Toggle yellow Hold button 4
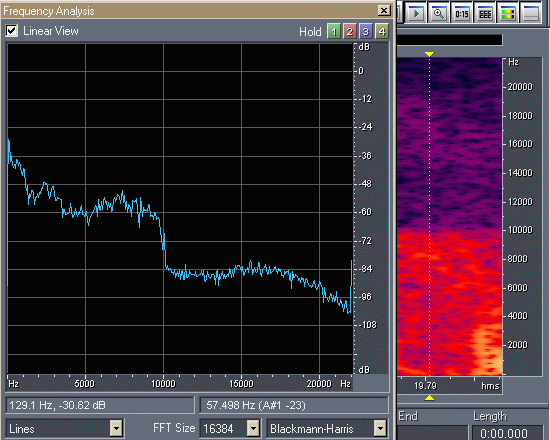Viewport: 550px width, 440px height. pyautogui.click(x=382, y=32)
